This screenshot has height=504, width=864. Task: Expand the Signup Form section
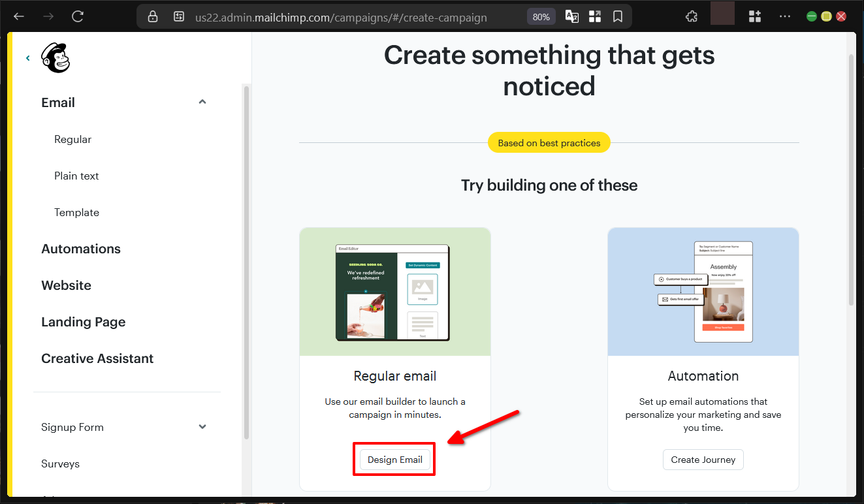(x=202, y=426)
